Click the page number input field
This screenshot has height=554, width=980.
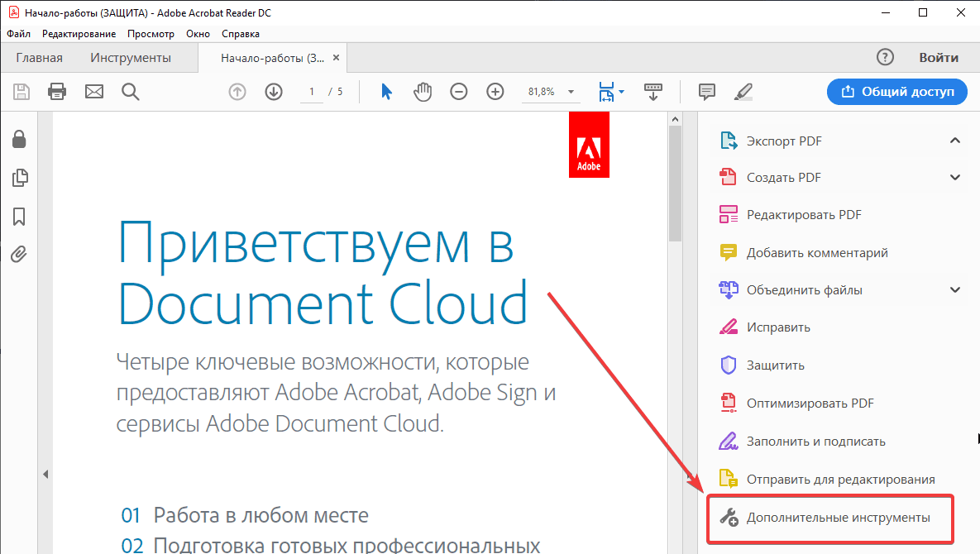312,92
